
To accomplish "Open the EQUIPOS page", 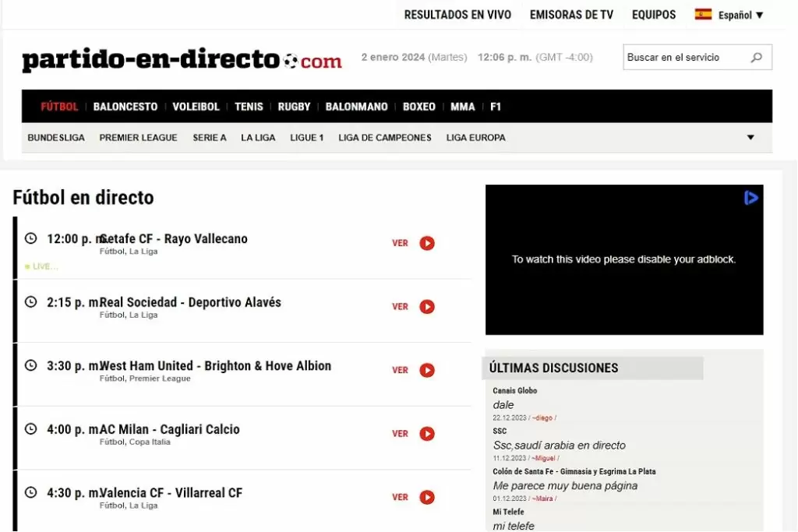I will (654, 15).
